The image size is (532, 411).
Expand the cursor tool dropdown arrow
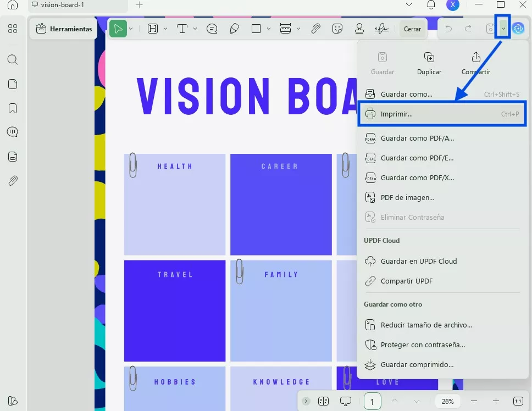(131, 29)
